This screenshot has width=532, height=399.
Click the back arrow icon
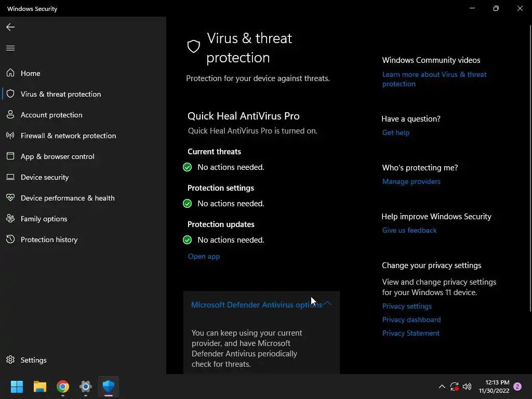coord(10,27)
